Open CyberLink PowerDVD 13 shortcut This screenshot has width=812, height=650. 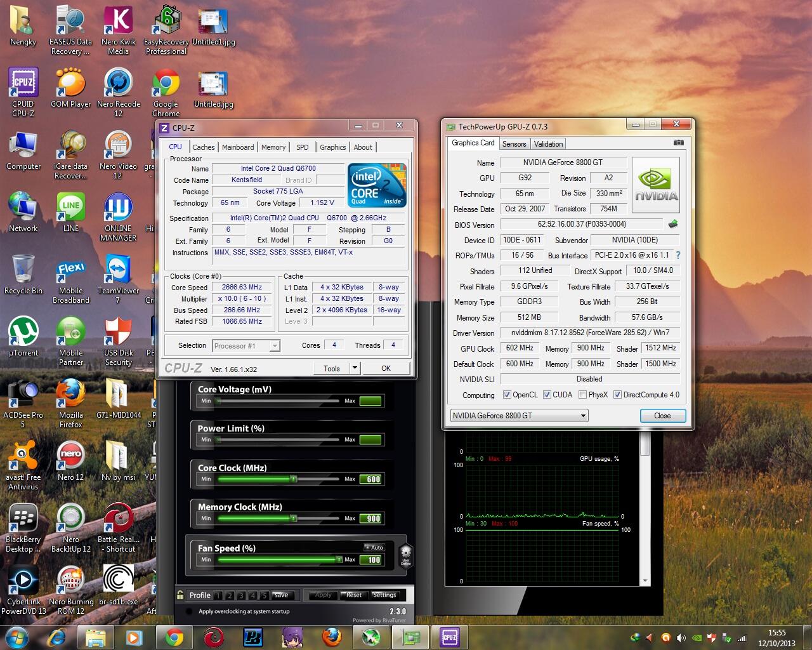(x=23, y=590)
